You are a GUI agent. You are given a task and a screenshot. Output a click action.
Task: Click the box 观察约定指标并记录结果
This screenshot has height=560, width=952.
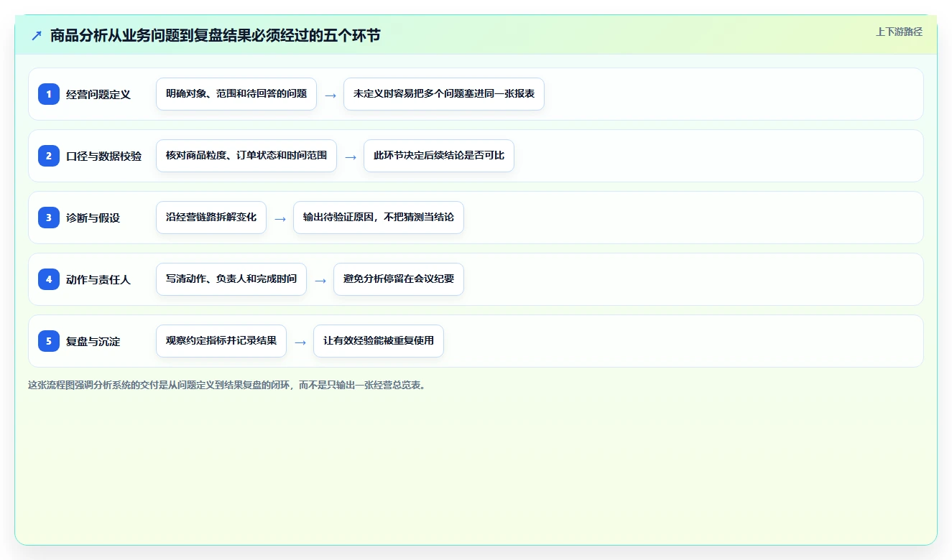221,341
